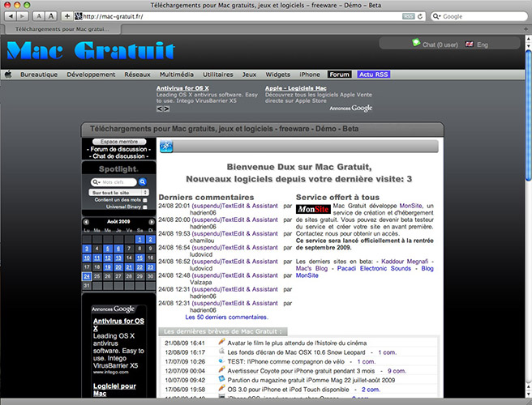Open the Réseaux menu
The image size is (532, 405).
click(137, 75)
